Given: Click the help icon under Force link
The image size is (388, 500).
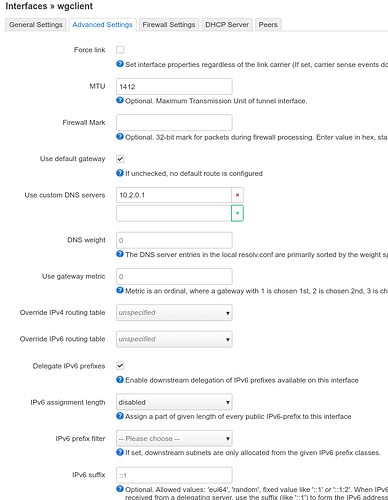Looking at the screenshot, I should (120, 64).
